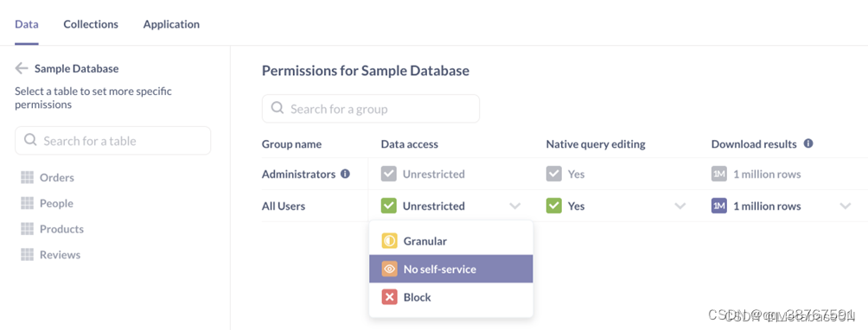
Task: Expand All Users native query editing chevron
Action: (x=680, y=206)
